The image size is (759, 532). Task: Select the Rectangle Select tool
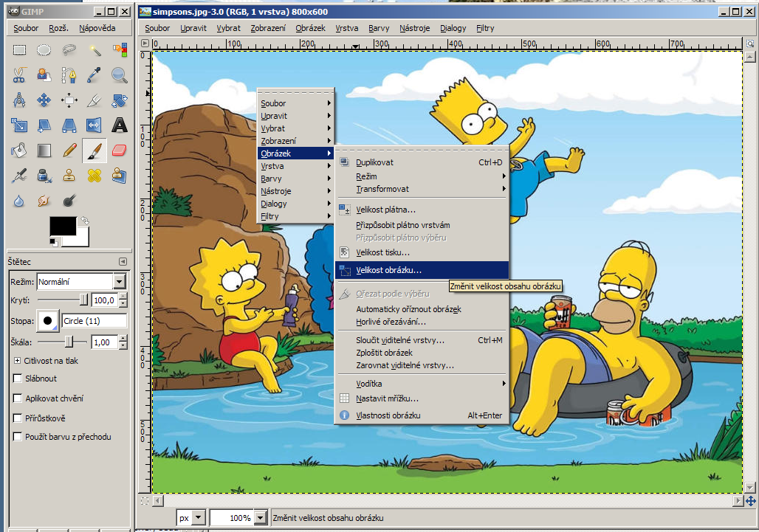coord(19,50)
